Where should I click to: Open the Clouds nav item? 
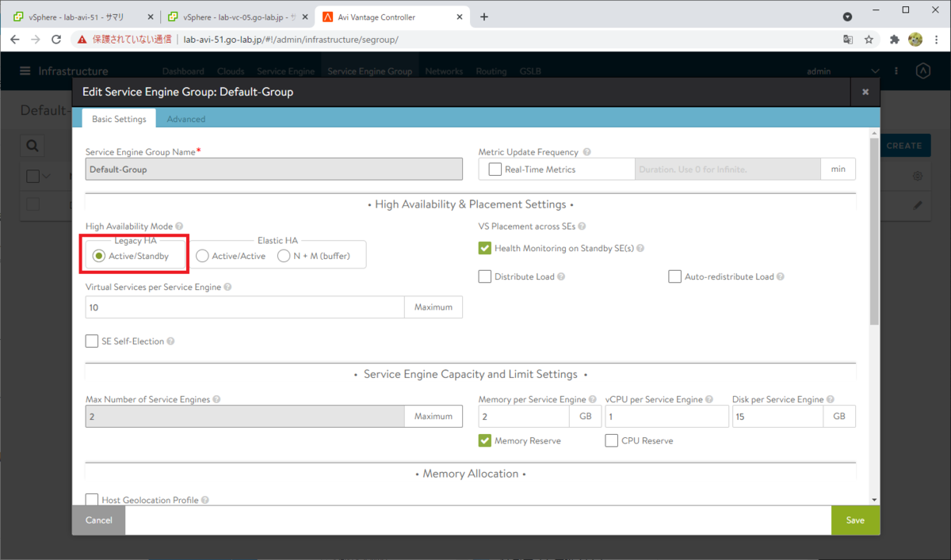(231, 71)
